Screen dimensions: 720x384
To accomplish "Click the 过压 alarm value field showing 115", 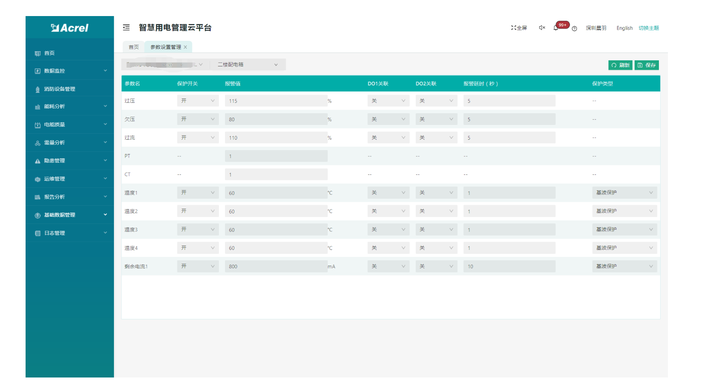I will coord(276,101).
